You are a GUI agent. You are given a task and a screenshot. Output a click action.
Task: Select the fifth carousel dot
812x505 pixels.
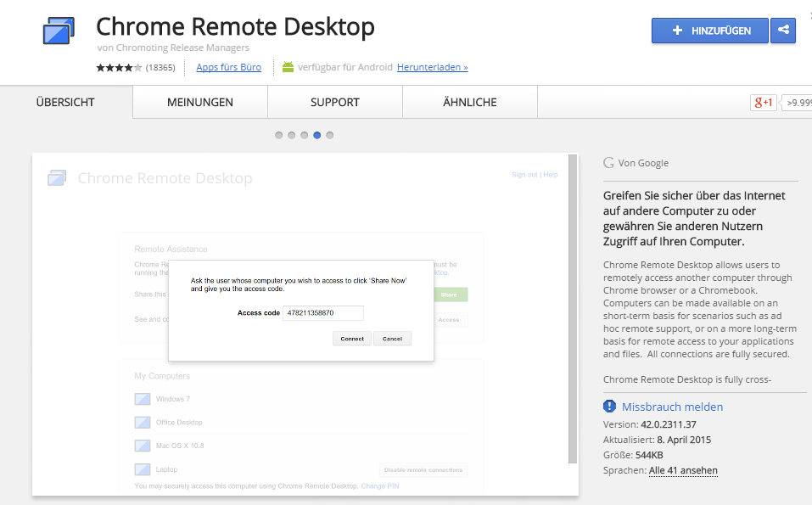click(330, 135)
